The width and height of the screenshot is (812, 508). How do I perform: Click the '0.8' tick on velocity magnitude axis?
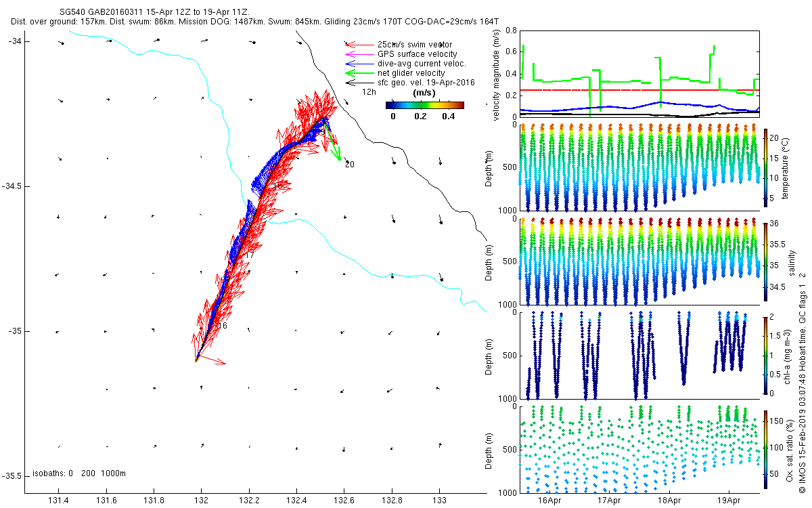511,31
